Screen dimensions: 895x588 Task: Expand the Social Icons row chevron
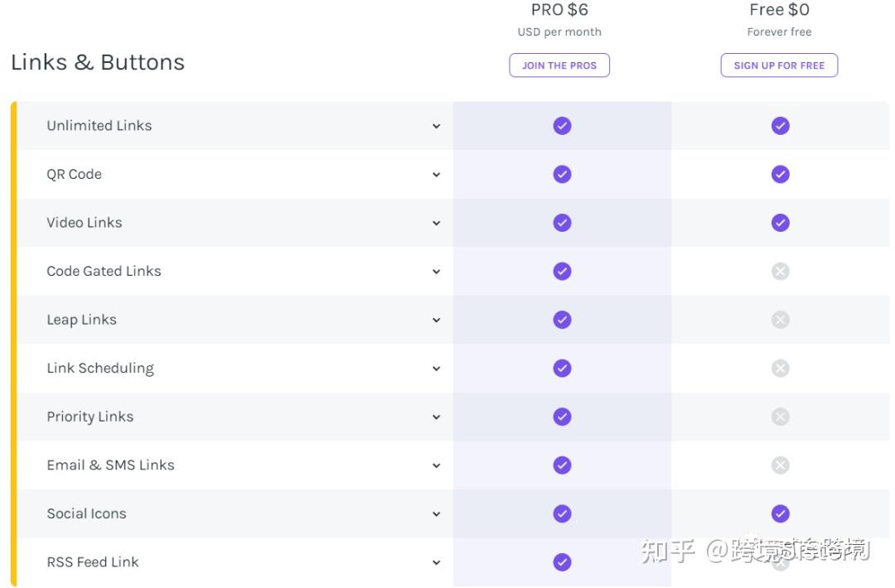[436, 514]
